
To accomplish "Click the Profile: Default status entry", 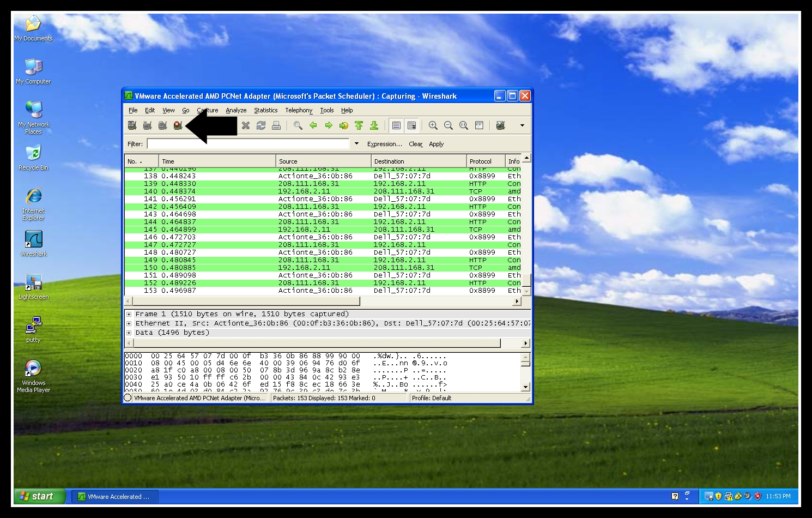I will click(x=432, y=398).
